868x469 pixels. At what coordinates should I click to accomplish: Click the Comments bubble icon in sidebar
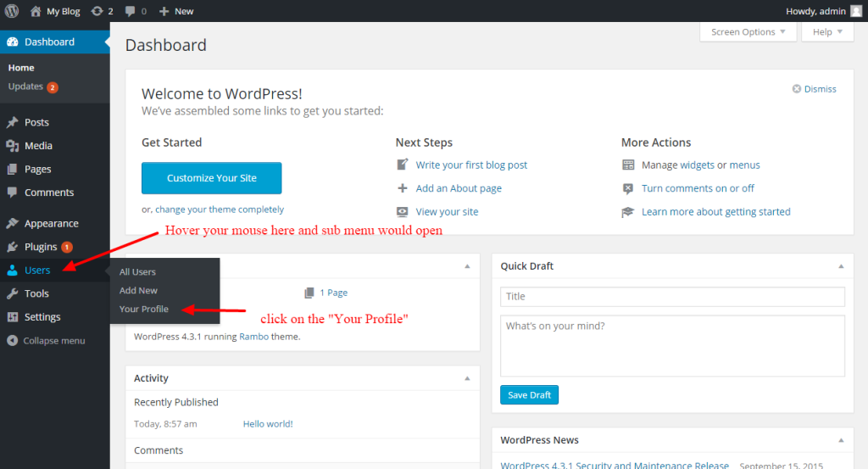12,193
